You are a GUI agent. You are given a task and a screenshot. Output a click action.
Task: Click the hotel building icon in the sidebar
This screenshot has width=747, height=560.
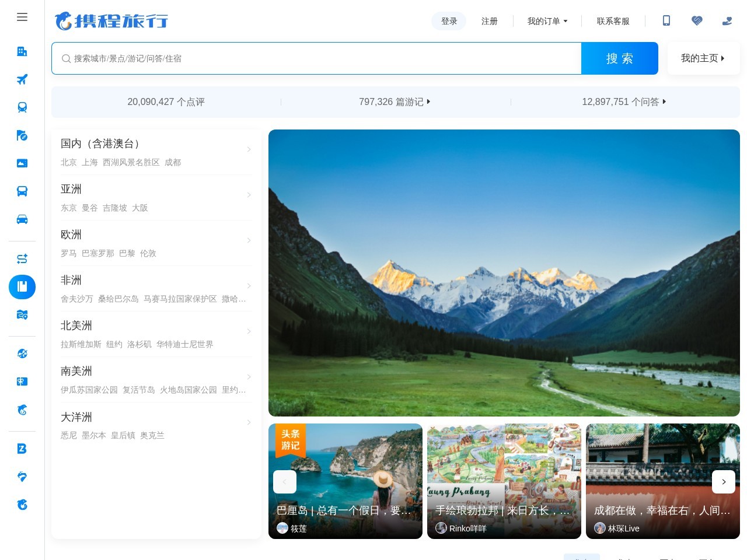click(22, 51)
